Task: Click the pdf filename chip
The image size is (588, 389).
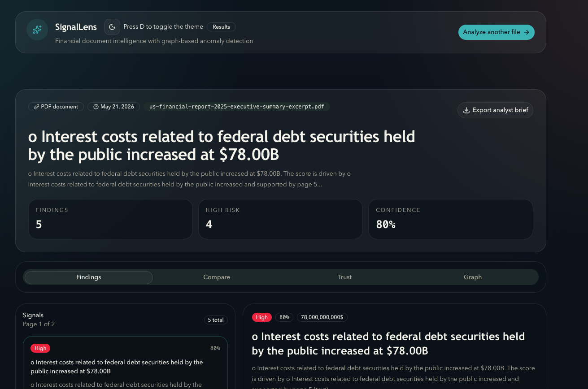Action: tap(237, 107)
